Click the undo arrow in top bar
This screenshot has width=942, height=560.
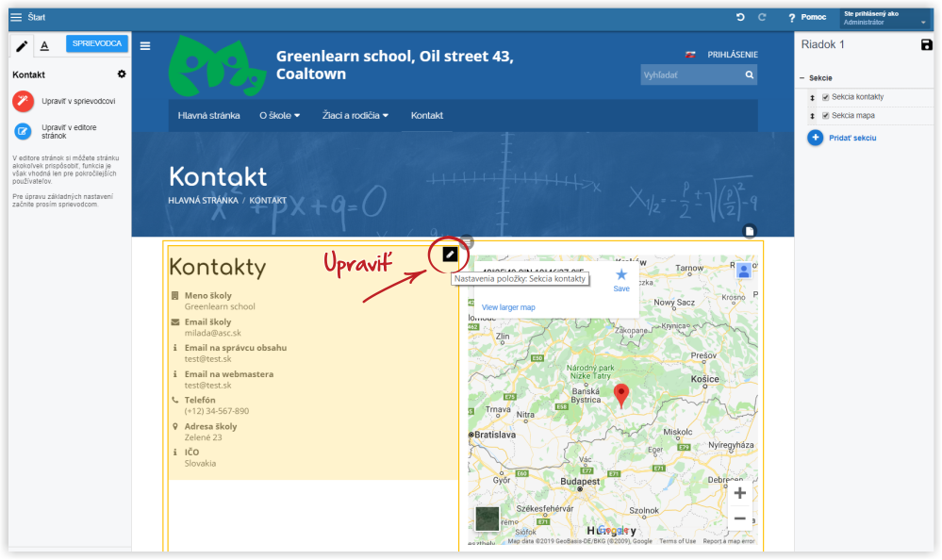point(740,17)
